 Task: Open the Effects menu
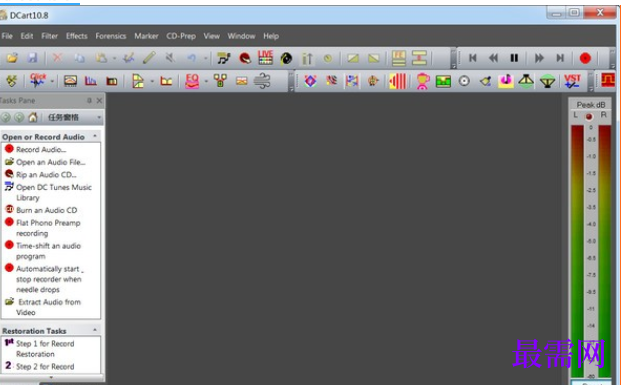pos(76,36)
